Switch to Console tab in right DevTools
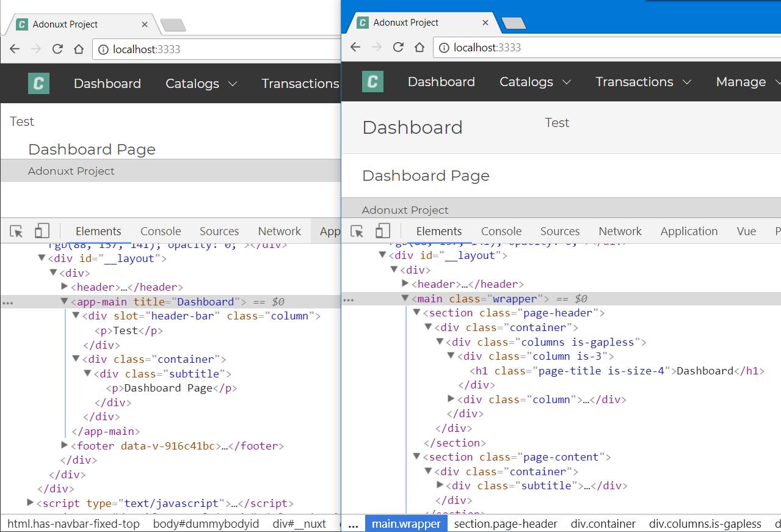Screen dimensions: 781x532 (501, 231)
